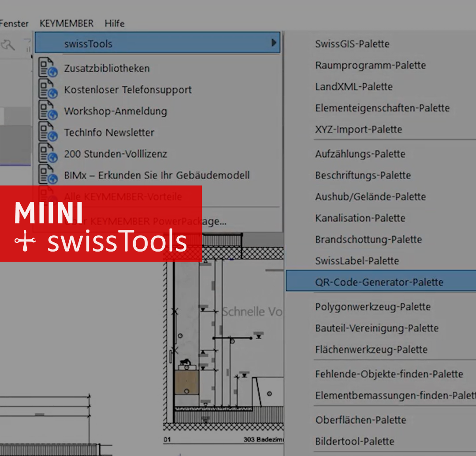The height and width of the screenshot is (456, 476).
Task: Open the Raumprogramm-Palette
Action: point(370,65)
